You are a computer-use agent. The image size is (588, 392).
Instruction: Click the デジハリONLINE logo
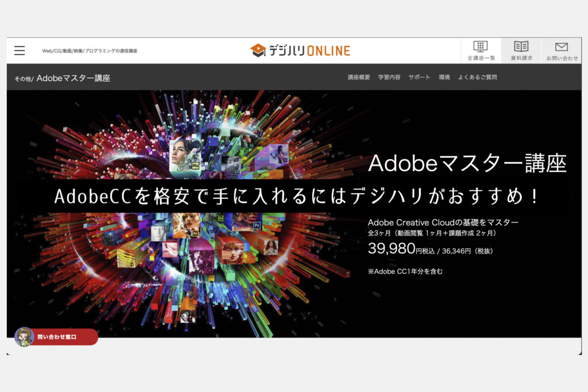point(300,51)
